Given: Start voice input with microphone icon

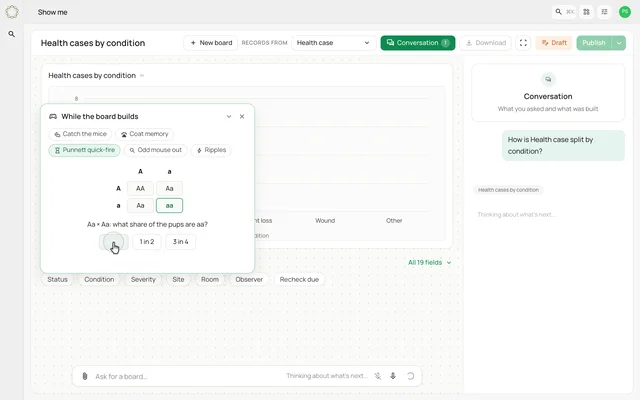Looking at the screenshot, I should pyautogui.click(x=393, y=376).
